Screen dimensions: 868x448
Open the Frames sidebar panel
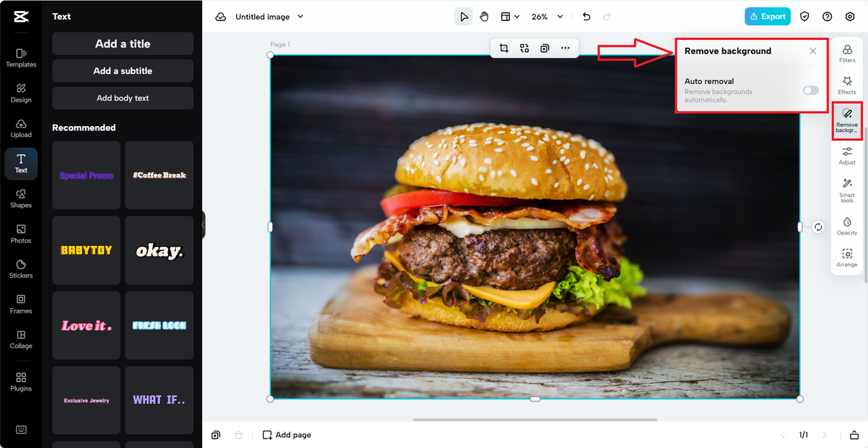click(x=21, y=304)
